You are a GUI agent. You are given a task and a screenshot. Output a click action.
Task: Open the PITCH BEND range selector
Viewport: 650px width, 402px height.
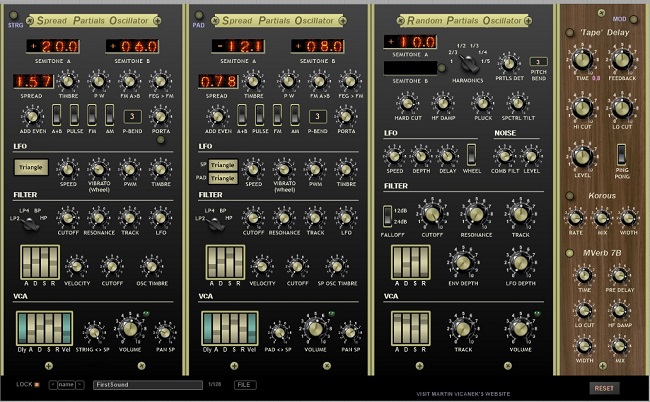click(x=538, y=63)
